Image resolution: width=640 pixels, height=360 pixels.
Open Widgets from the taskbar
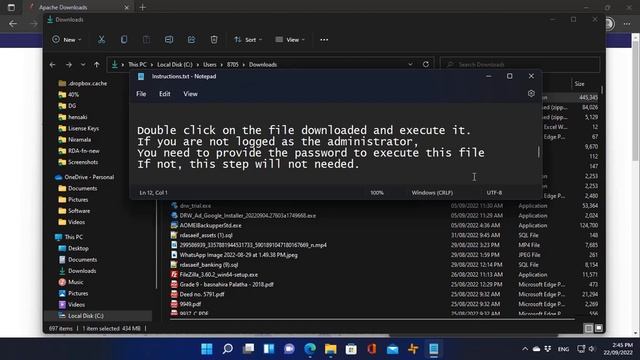pos(269,349)
